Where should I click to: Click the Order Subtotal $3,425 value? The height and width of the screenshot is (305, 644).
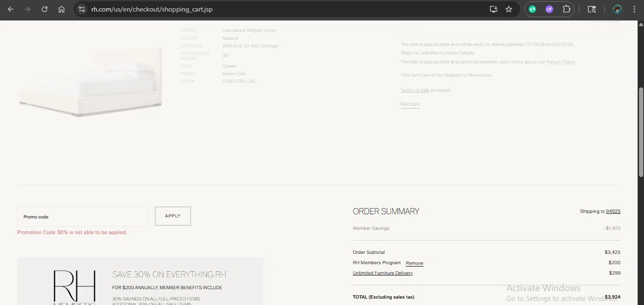coord(612,252)
